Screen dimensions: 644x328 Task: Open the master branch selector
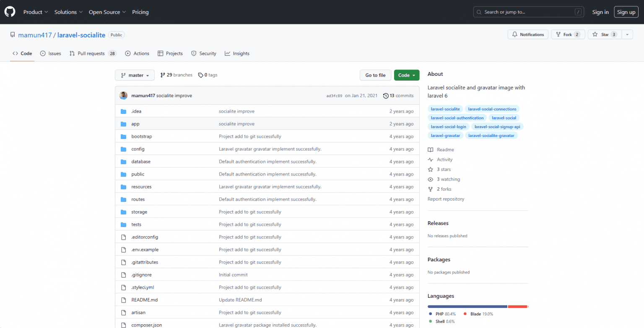point(135,75)
